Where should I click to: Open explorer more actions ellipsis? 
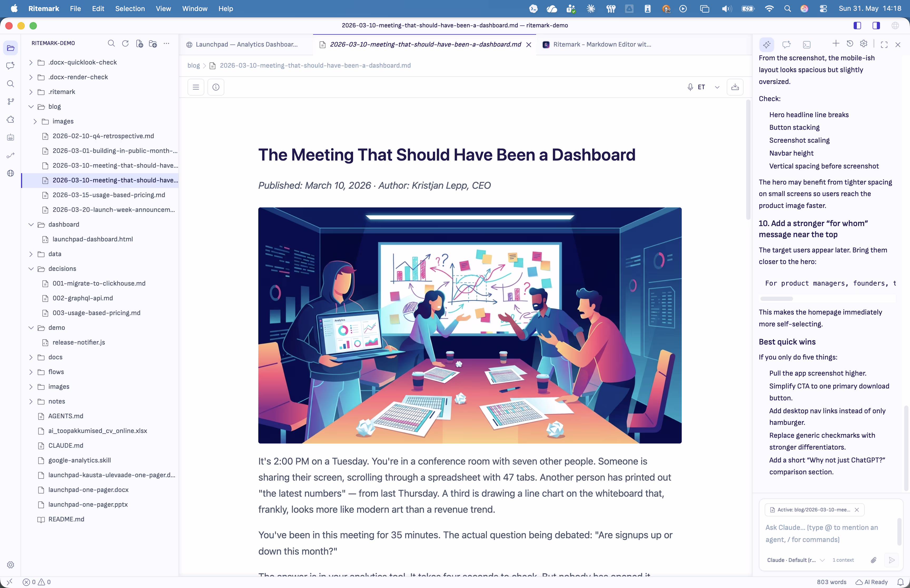coord(166,43)
